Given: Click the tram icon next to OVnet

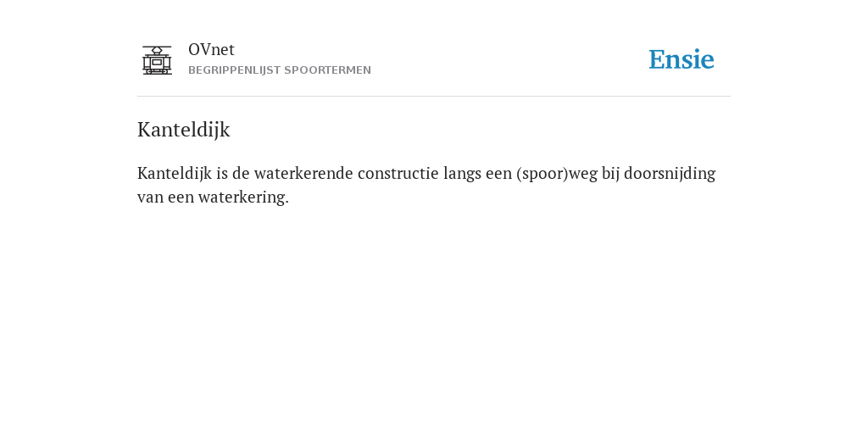Looking at the screenshot, I should [x=157, y=60].
